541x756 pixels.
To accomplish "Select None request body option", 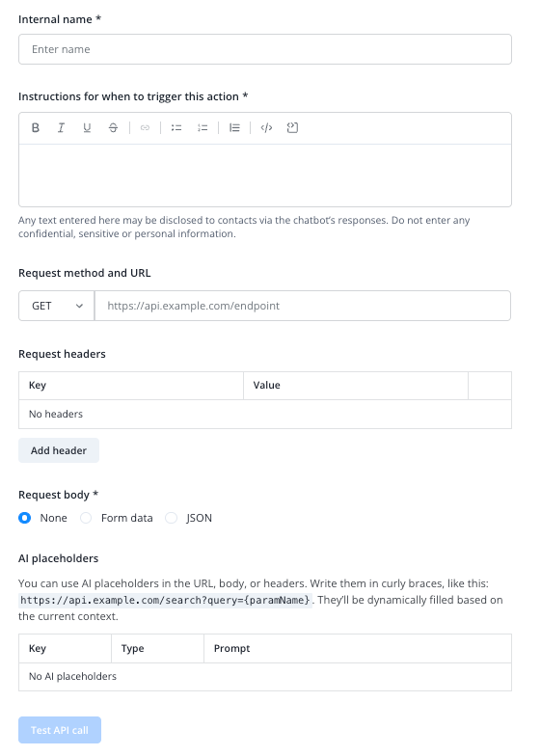I will (x=25, y=518).
